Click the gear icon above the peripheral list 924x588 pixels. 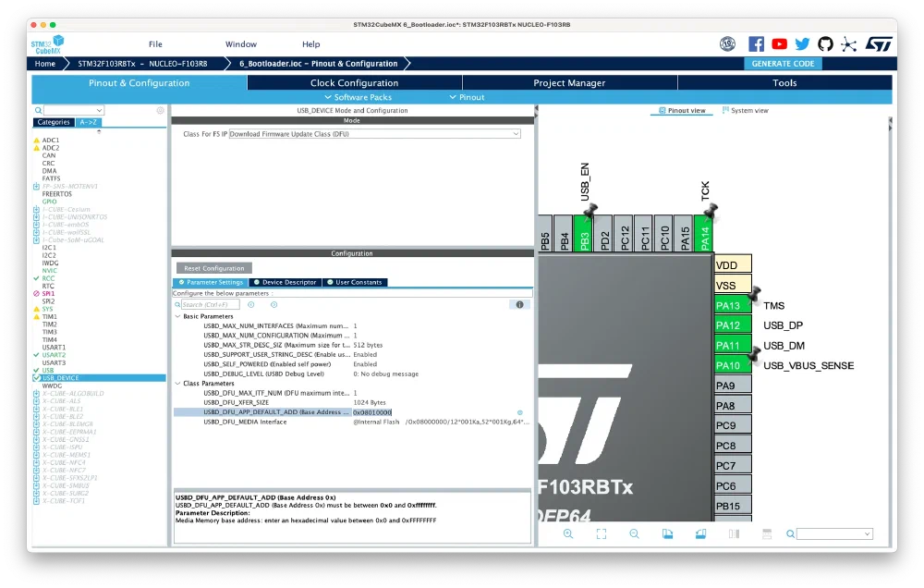(x=160, y=110)
